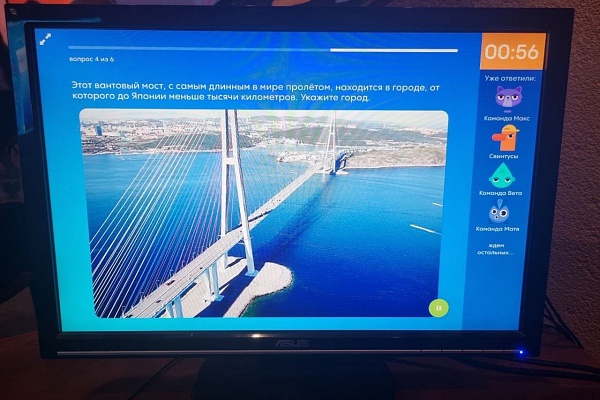Click the question progress bar
This screenshot has height=400, width=600.
click(263, 49)
